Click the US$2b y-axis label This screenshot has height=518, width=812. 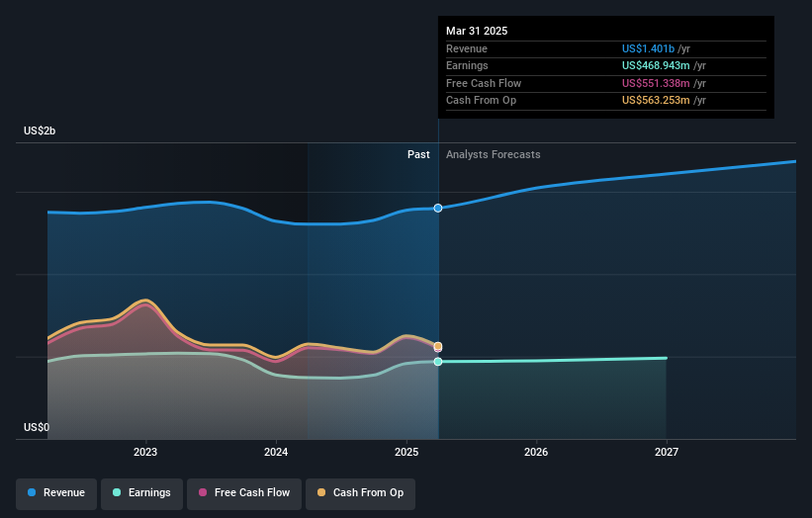pos(40,130)
